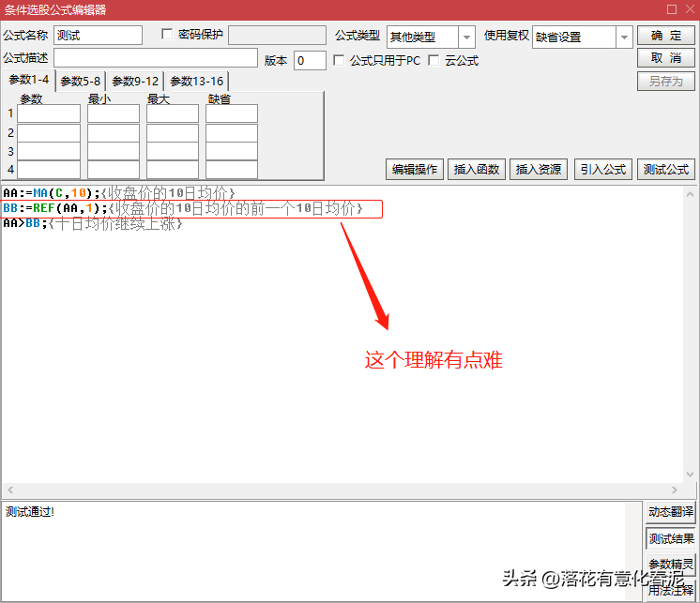Screen dimensions: 700x603
Task: Toggle the 云公式 checkbox
Action: click(434, 60)
